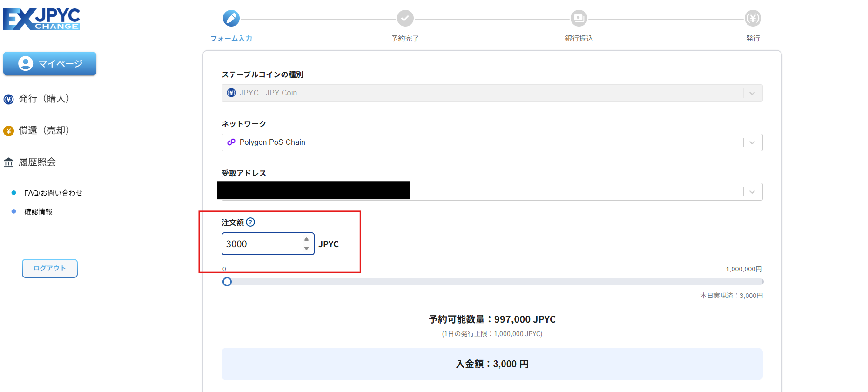Click the ログアウト button

coord(50,268)
